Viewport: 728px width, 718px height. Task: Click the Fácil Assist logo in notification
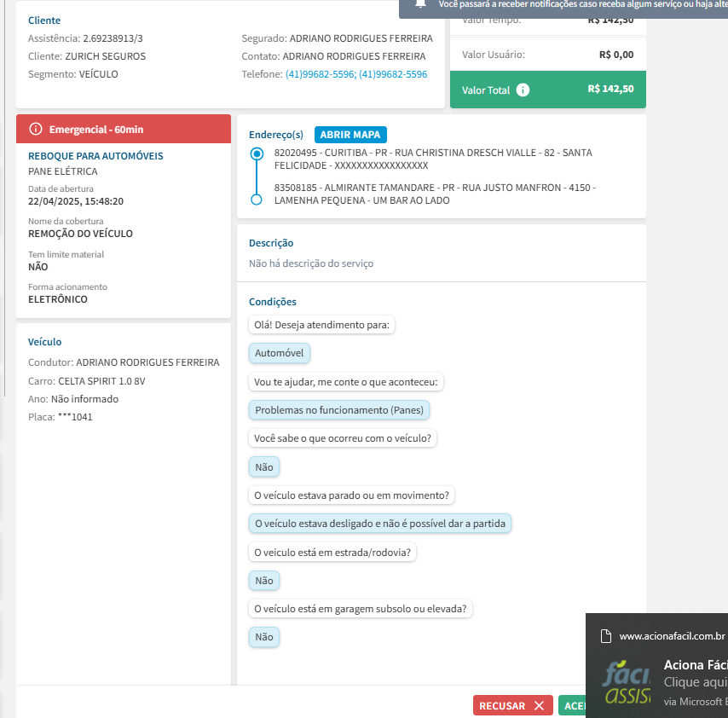pos(627,682)
